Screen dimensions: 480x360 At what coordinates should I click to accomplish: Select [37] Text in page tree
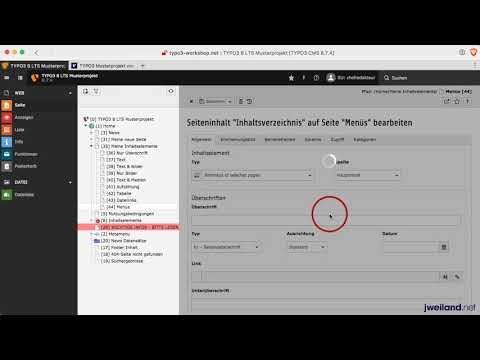pyautogui.click(x=116, y=160)
